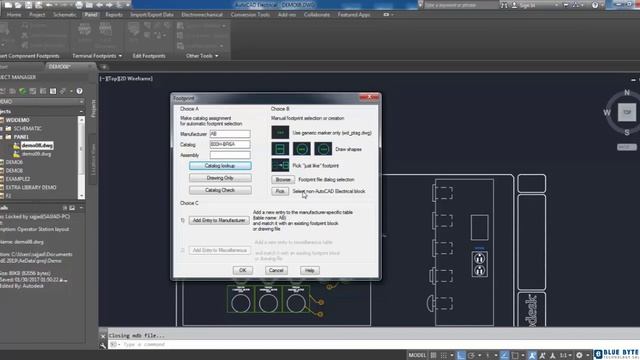
Task: Click the Catalog Check button
Action: point(220,190)
